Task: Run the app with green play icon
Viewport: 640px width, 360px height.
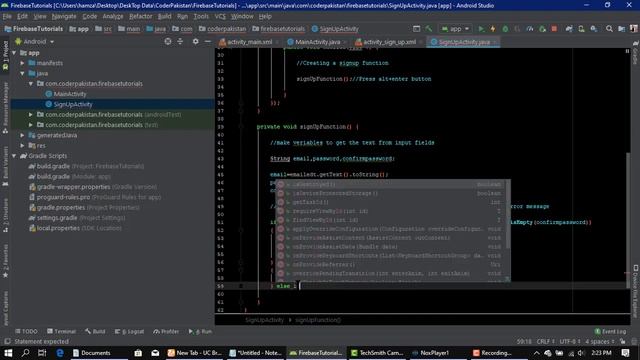Action: (x=481, y=29)
